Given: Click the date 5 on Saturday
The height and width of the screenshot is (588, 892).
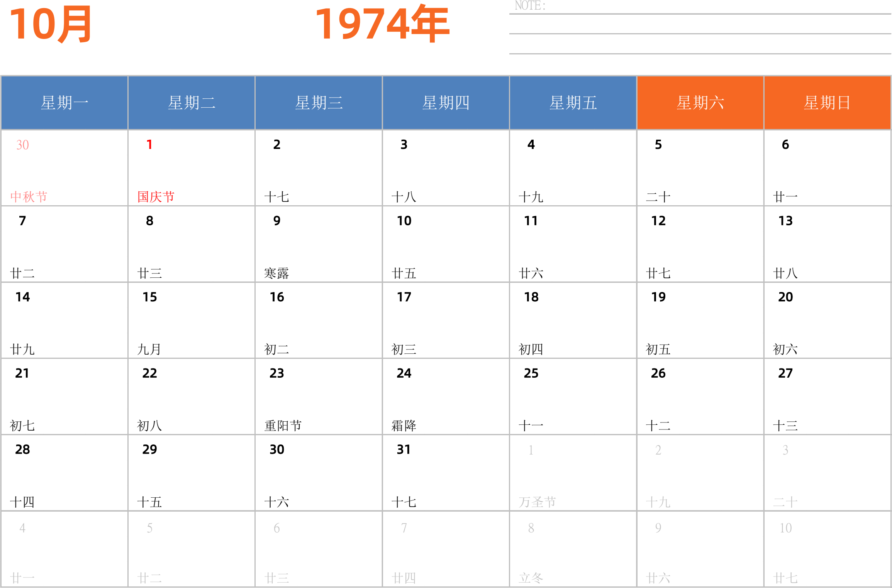Looking at the screenshot, I should click(x=658, y=145).
